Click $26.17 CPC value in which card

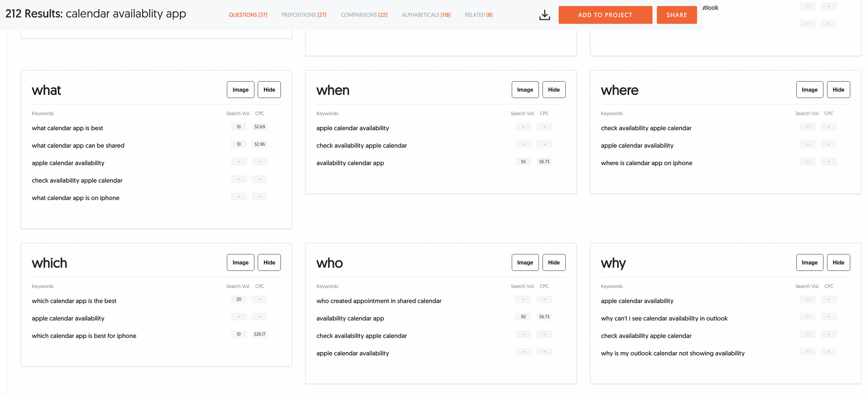pyautogui.click(x=259, y=334)
